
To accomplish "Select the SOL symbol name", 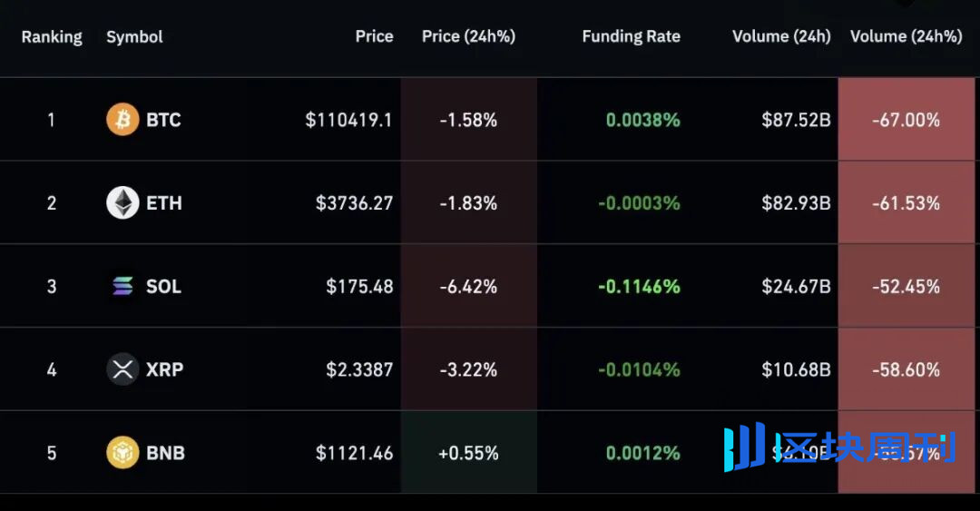I will [x=163, y=287].
